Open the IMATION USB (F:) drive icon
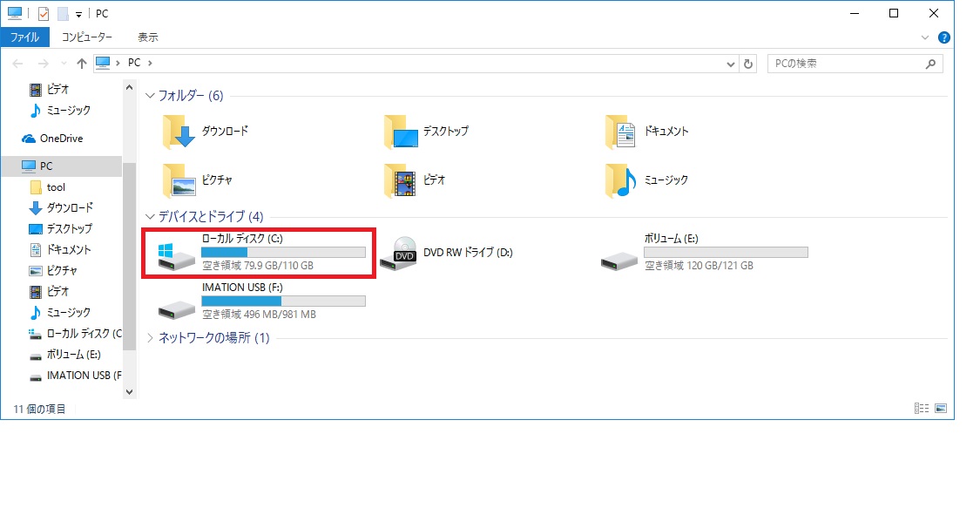The height and width of the screenshot is (515, 980). pos(177,303)
